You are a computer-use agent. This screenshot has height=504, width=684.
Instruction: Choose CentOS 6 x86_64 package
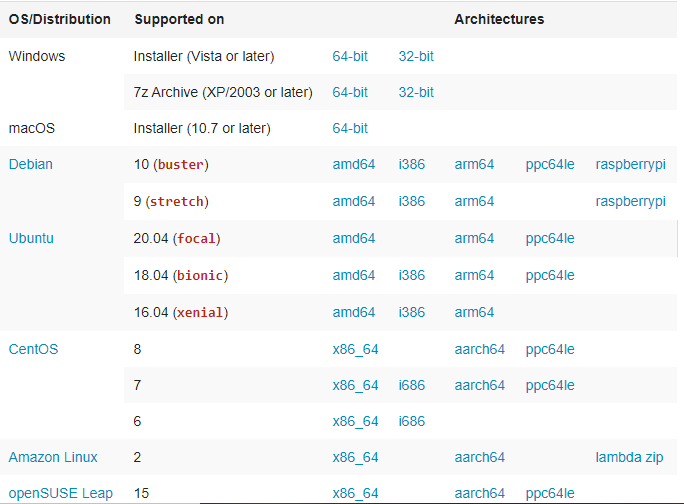[355, 422]
